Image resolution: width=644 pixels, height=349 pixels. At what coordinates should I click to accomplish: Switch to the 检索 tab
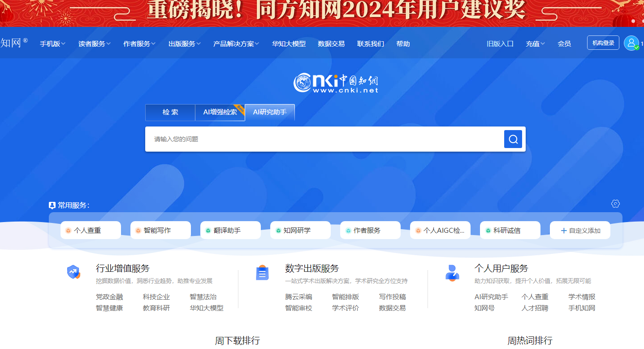click(170, 112)
